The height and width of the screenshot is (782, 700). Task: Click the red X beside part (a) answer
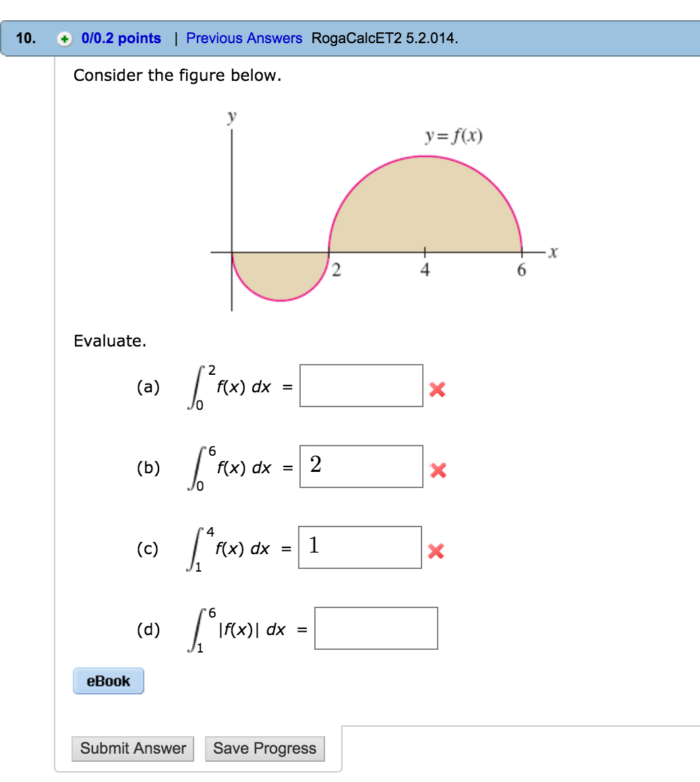pos(436,390)
